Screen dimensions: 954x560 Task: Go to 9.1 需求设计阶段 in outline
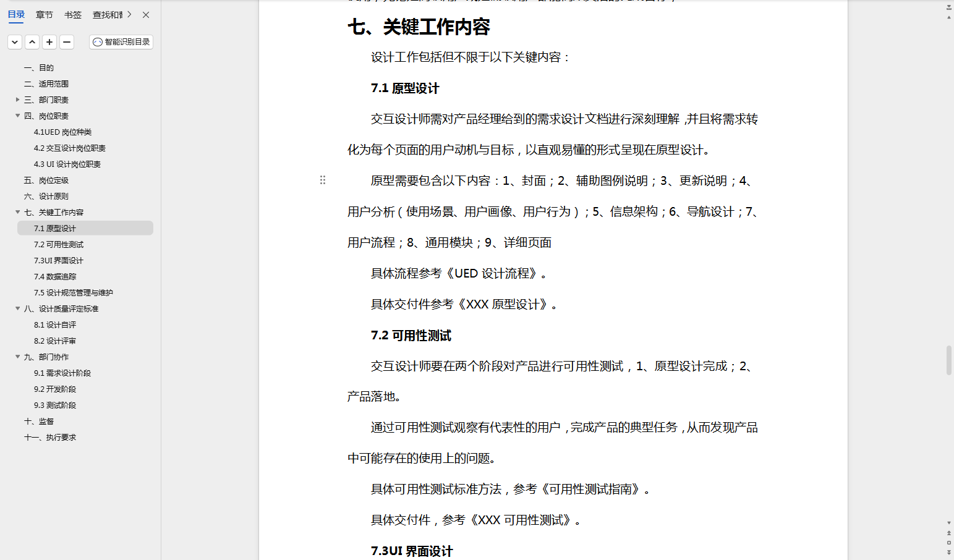pyautogui.click(x=62, y=373)
